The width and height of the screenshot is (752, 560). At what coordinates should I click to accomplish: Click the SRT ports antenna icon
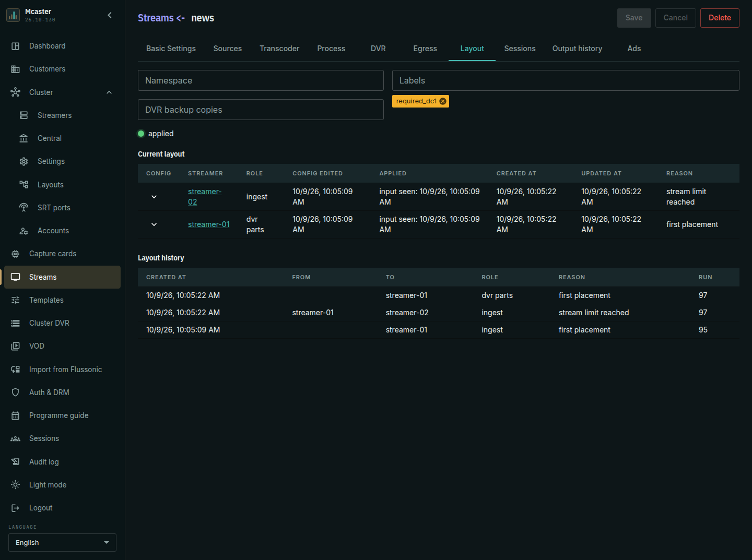[23, 208]
